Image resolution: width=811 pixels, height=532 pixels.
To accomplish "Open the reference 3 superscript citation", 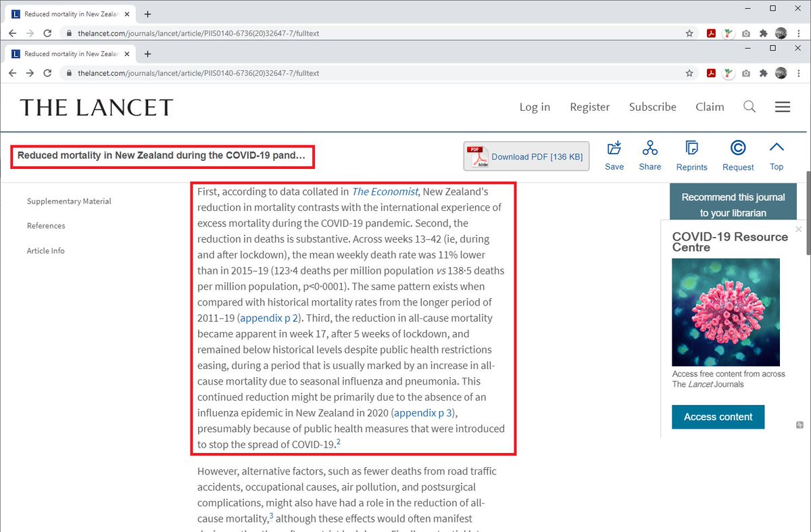I will [x=271, y=516].
